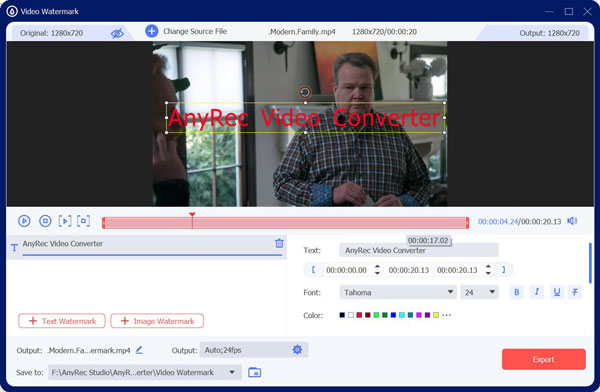
Task: Open more colors with three dots
Action: (x=447, y=315)
